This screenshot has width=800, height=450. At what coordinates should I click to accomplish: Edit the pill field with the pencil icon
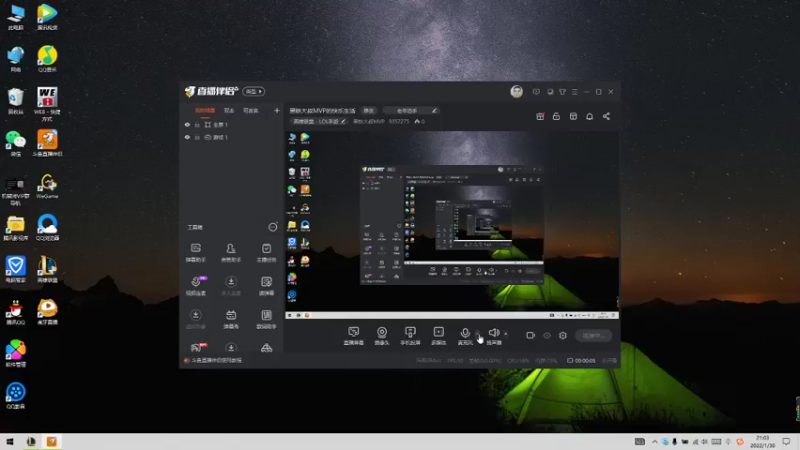[411, 111]
